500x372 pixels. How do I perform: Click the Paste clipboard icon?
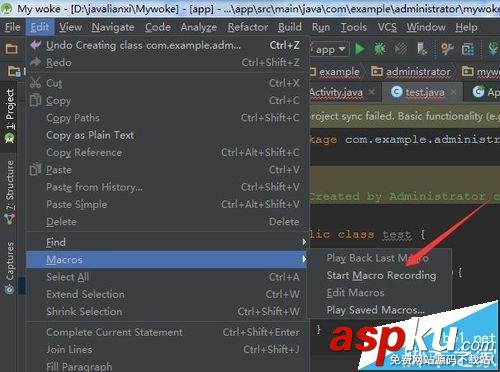(35, 169)
